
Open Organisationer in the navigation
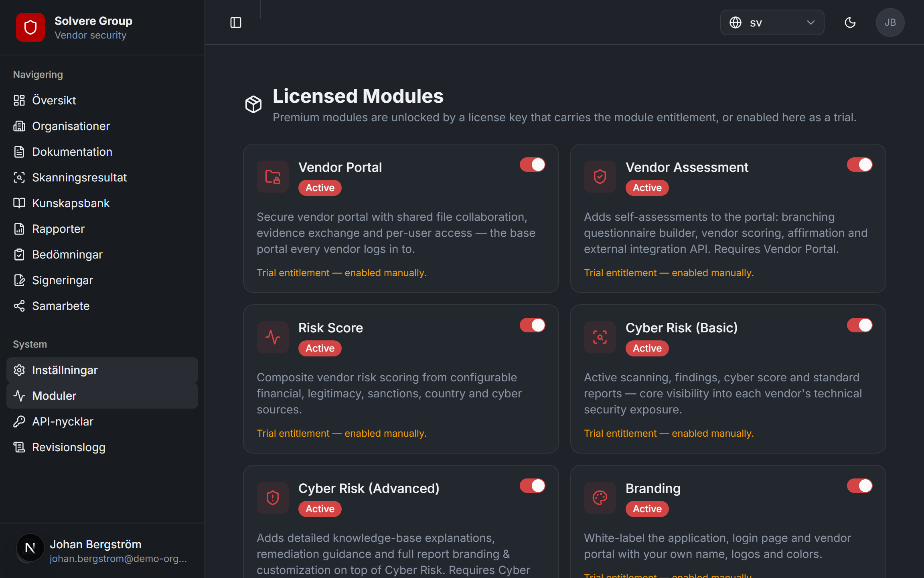click(102, 126)
